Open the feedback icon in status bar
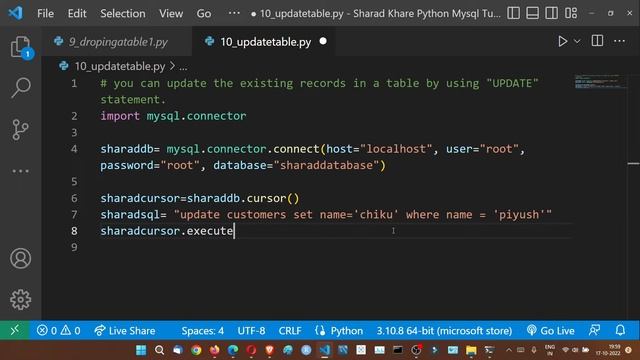 (594, 330)
